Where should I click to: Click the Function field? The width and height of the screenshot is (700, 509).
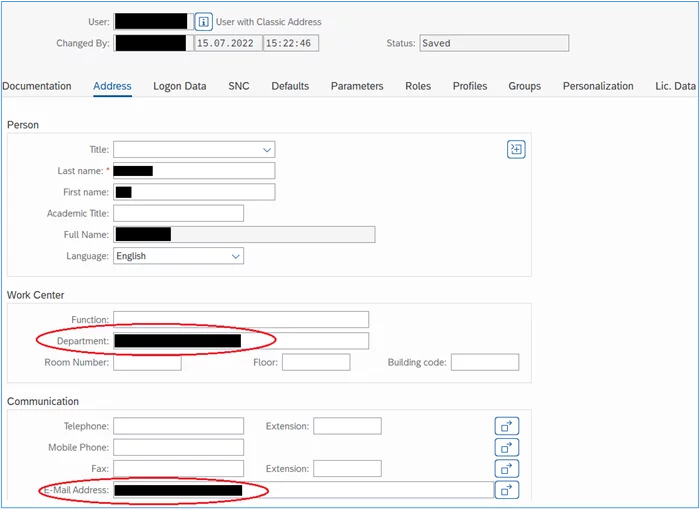[x=241, y=320]
